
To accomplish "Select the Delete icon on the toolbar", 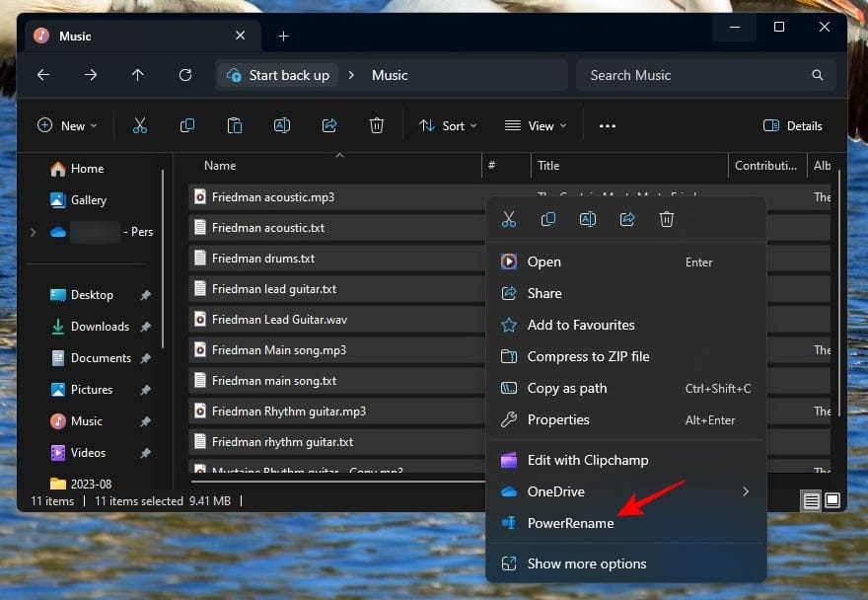I will (376, 125).
